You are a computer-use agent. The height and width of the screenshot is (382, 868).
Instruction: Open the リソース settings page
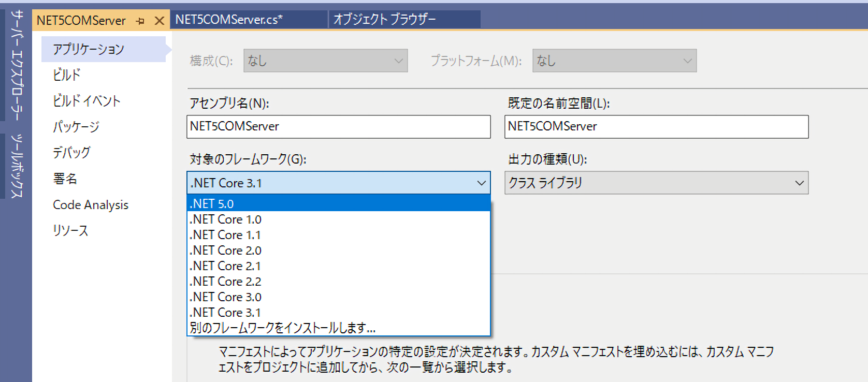tap(70, 231)
